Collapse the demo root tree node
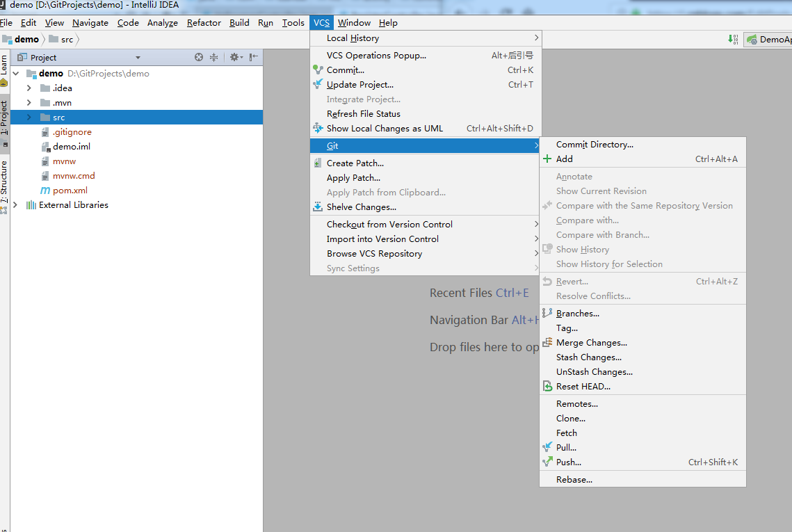The image size is (792, 532). [x=16, y=74]
